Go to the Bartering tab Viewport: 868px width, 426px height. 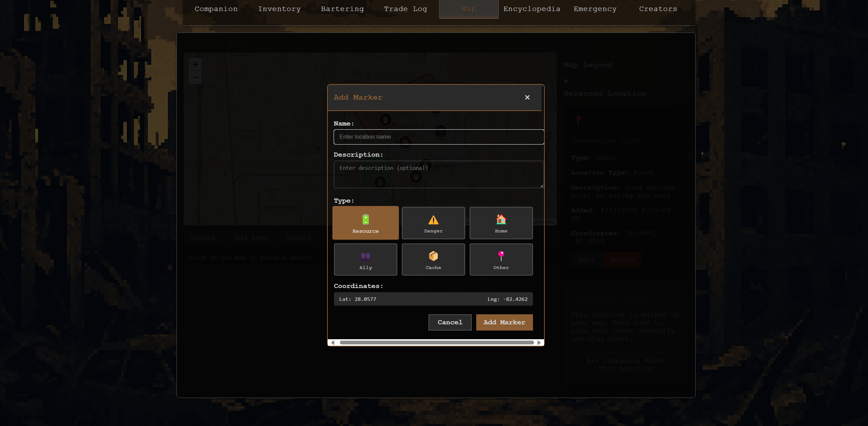[x=342, y=9]
